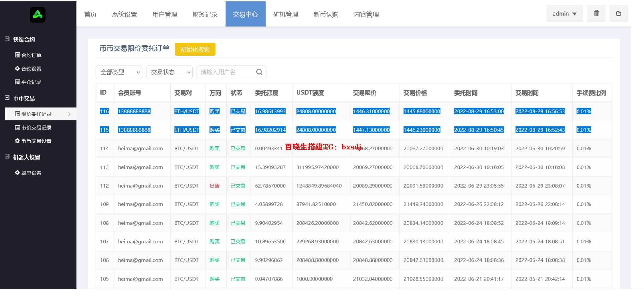Click ETH/USDT pair in row 116
This screenshot has height=299, width=644.
187,111
